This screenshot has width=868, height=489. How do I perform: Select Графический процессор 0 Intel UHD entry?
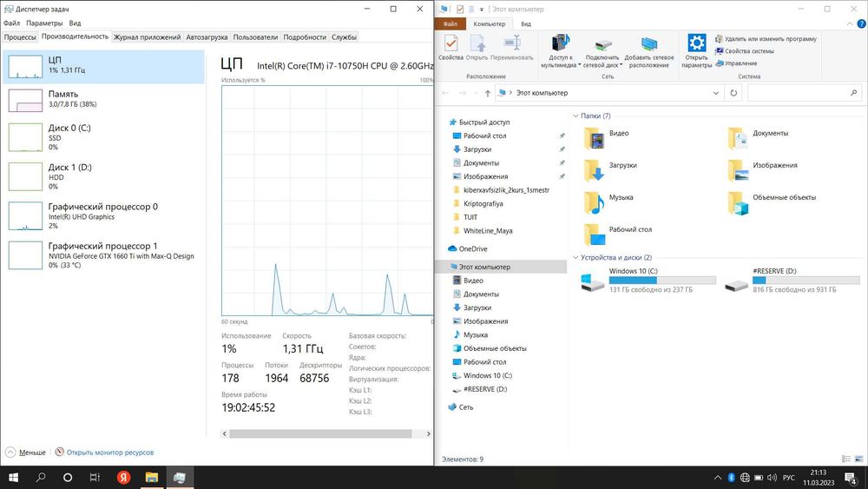103,215
